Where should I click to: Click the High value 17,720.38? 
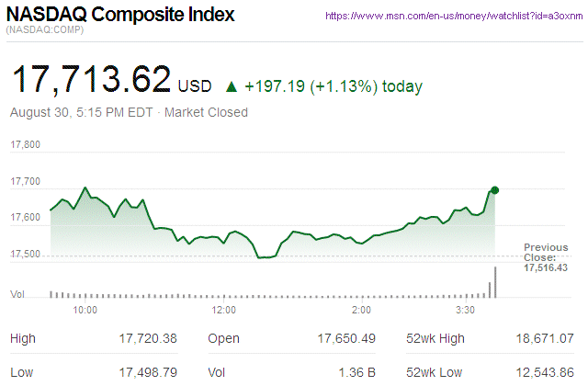tap(147, 338)
